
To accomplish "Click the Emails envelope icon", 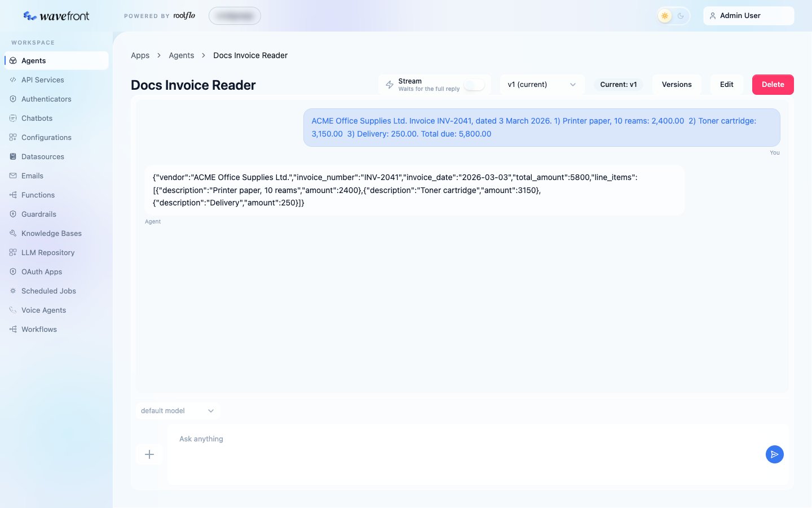I will click(13, 176).
